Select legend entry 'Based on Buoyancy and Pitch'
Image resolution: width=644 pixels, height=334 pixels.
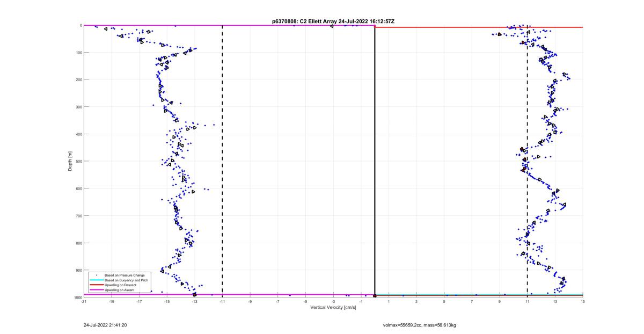pos(126,280)
